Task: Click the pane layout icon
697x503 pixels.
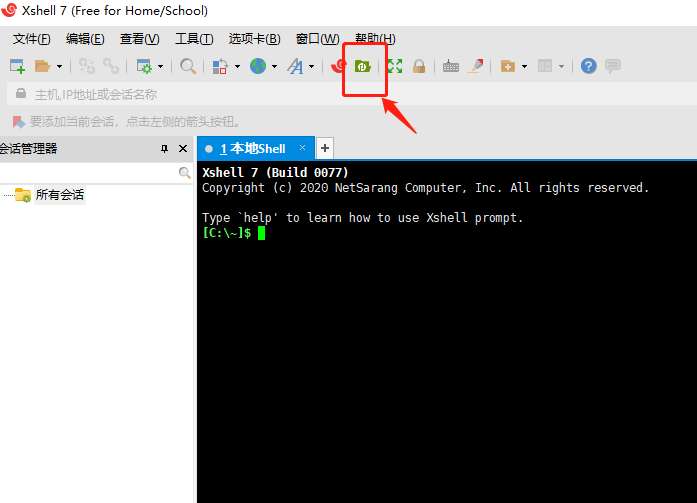Action: click(x=545, y=66)
